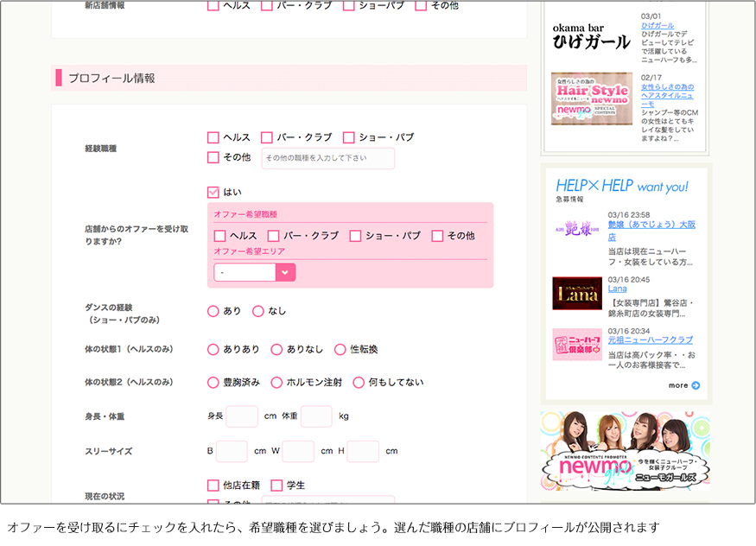The image size is (756, 546).
Task: Focus the その他 job type text field
Action: [x=327, y=158]
